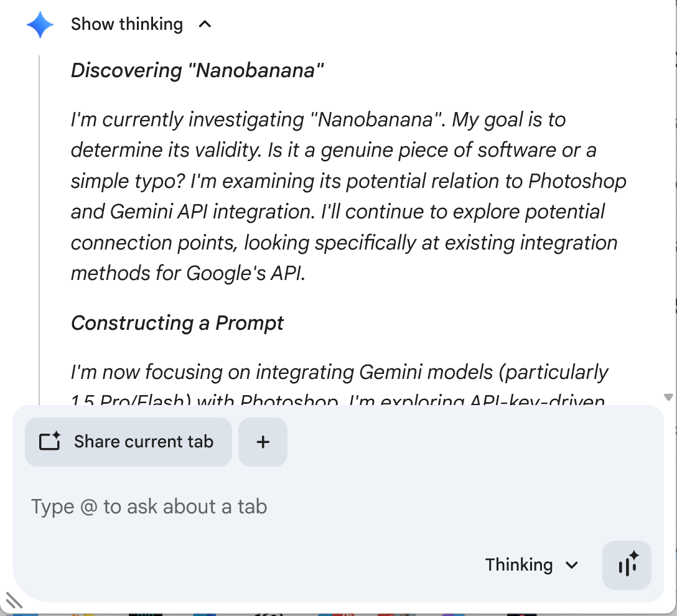This screenshot has width=677, height=616.
Task: Click the "Discovering Nanobanana" heading
Action: click(198, 70)
